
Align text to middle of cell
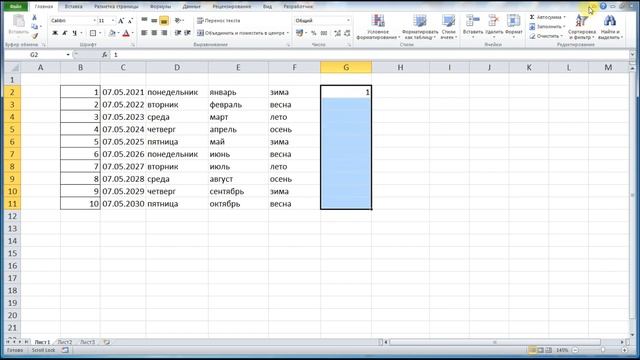154,20
